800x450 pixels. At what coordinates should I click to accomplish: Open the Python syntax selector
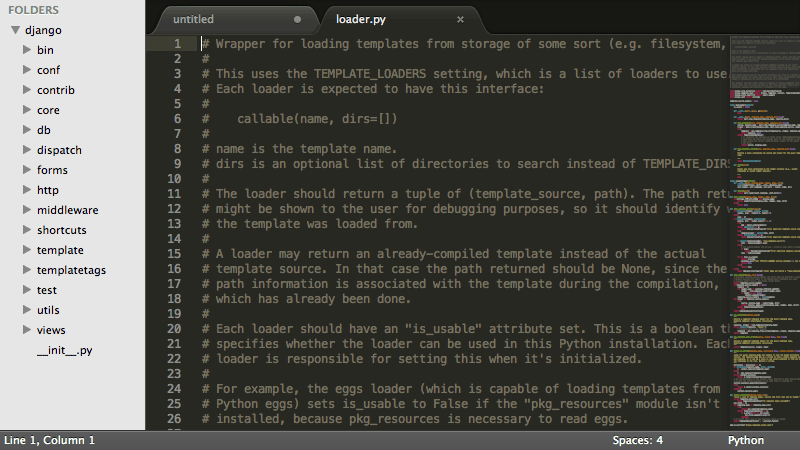click(x=745, y=440)
